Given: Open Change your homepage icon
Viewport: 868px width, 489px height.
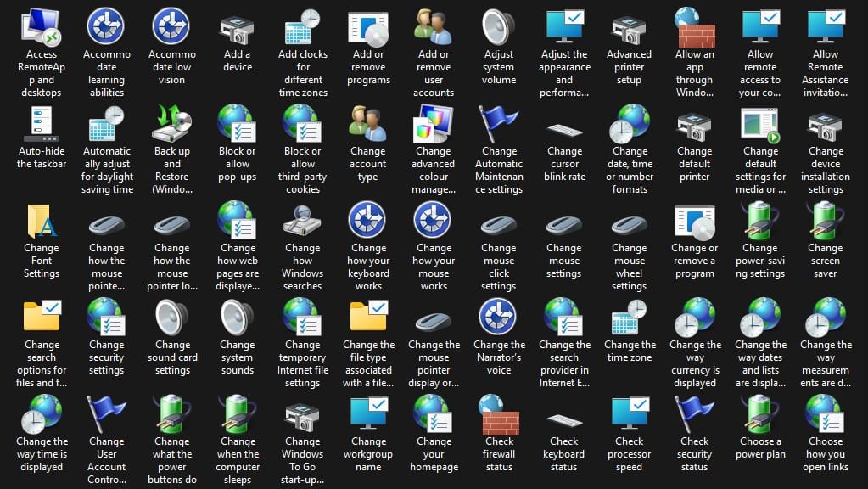Looking at the screenshot, I should pyautogui.click(x=433, y=413).
